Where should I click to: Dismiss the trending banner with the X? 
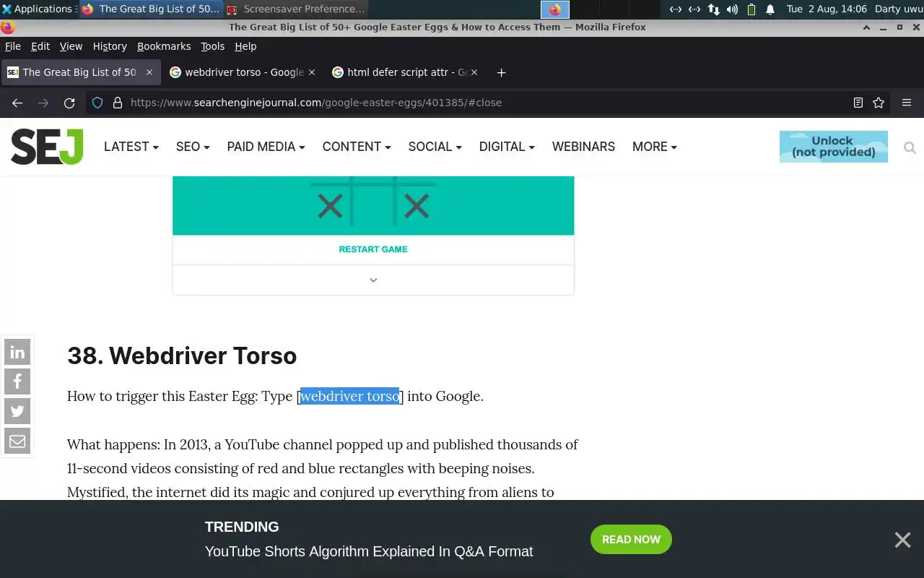[902, 540]
